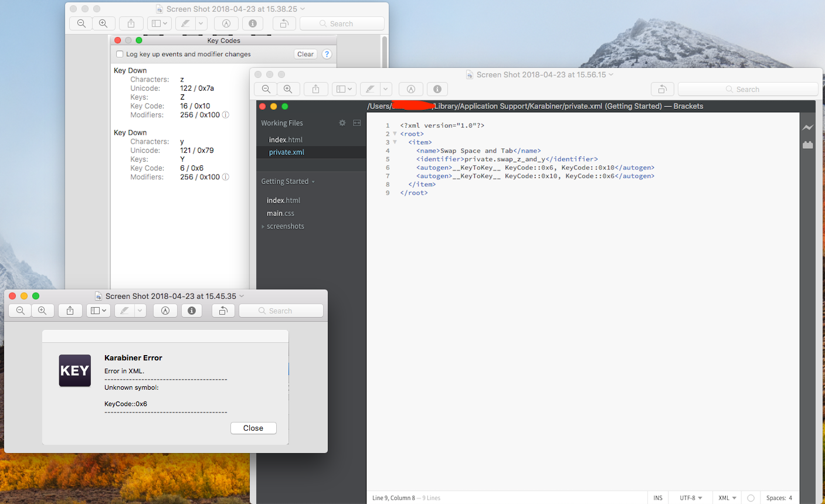
Task: Close the Karabiner Error dialog
Action: pos(253,428)
